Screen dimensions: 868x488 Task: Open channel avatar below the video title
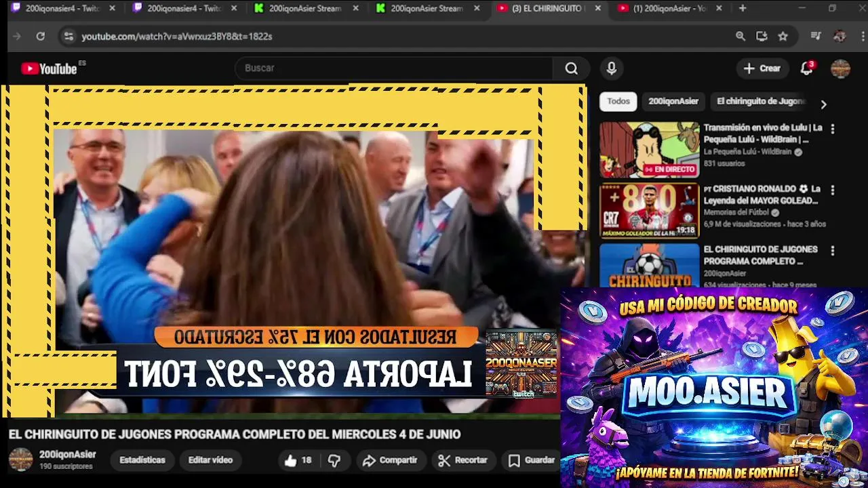pyautogui.click(x=20, y=460)
